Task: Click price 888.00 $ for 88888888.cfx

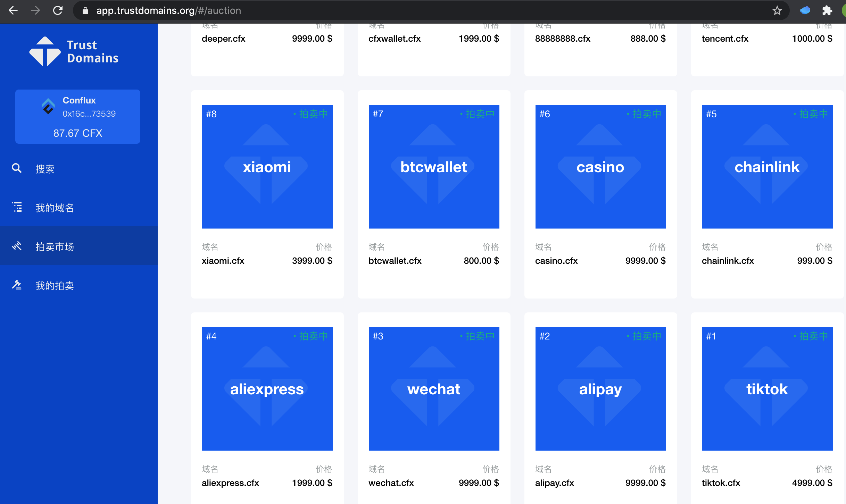Action: click(x=648, y=39)
